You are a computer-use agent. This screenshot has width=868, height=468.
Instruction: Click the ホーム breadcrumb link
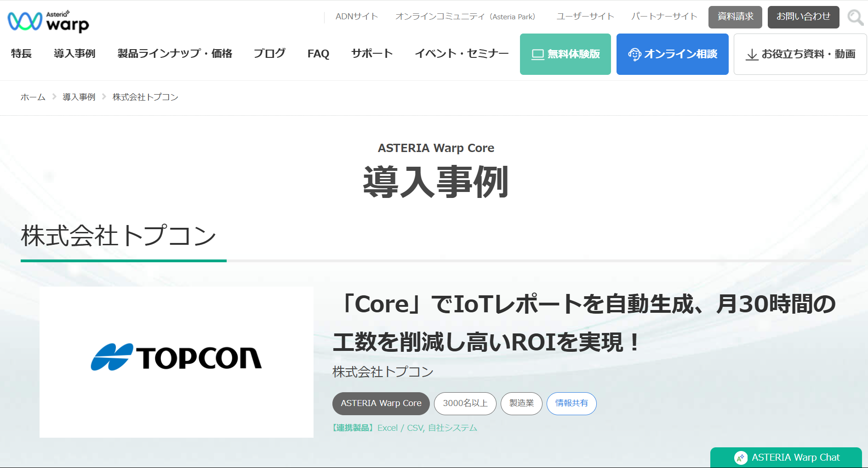pyautogui.click(x=33, y=97)
